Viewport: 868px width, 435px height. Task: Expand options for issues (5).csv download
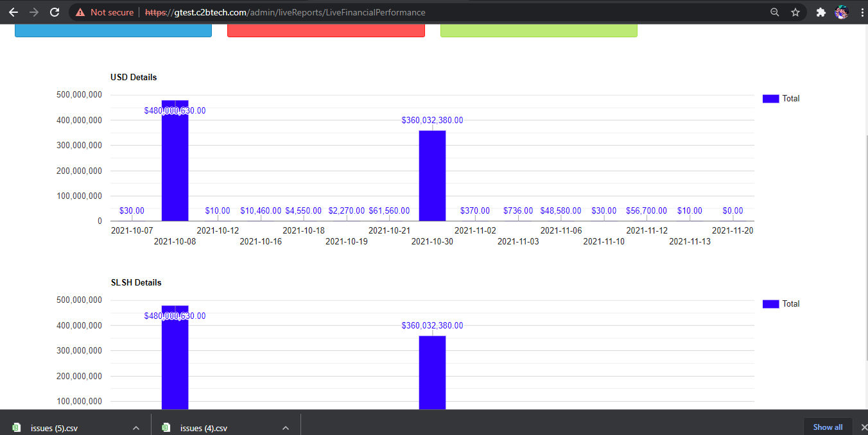pyautogui.click(x=135, y=427)
